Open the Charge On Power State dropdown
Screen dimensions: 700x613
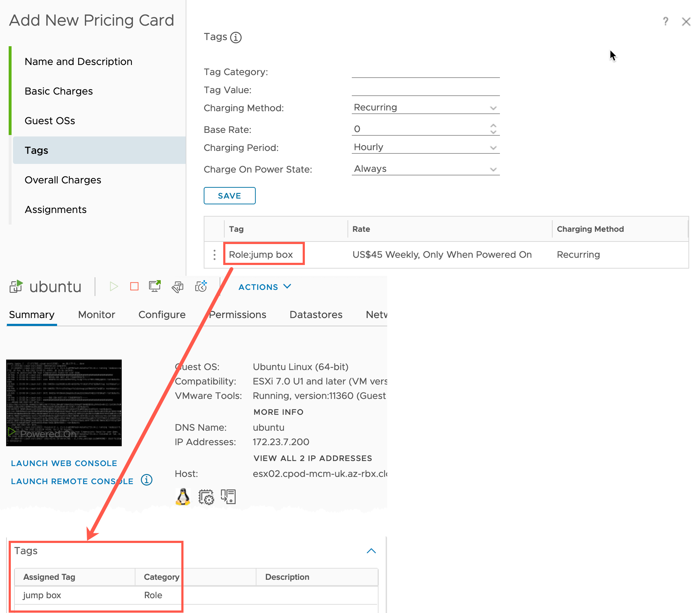pyautogui.click(x=425, y=169)
